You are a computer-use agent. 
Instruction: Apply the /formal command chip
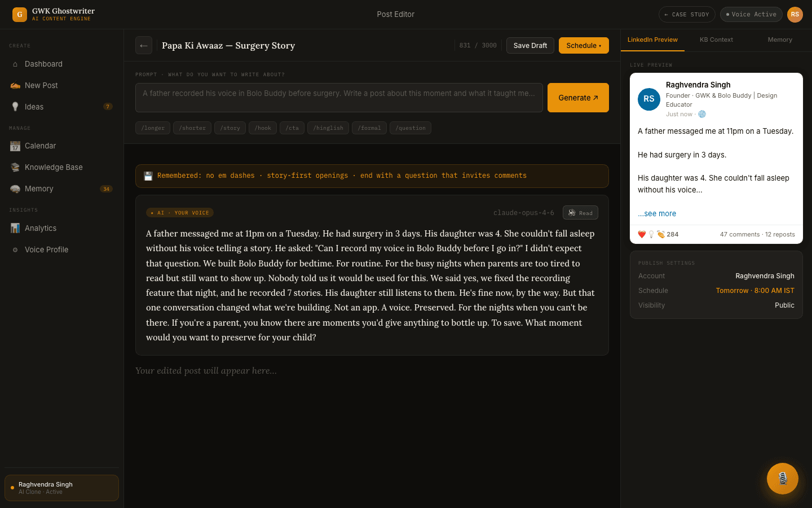[x=369, y=128]
